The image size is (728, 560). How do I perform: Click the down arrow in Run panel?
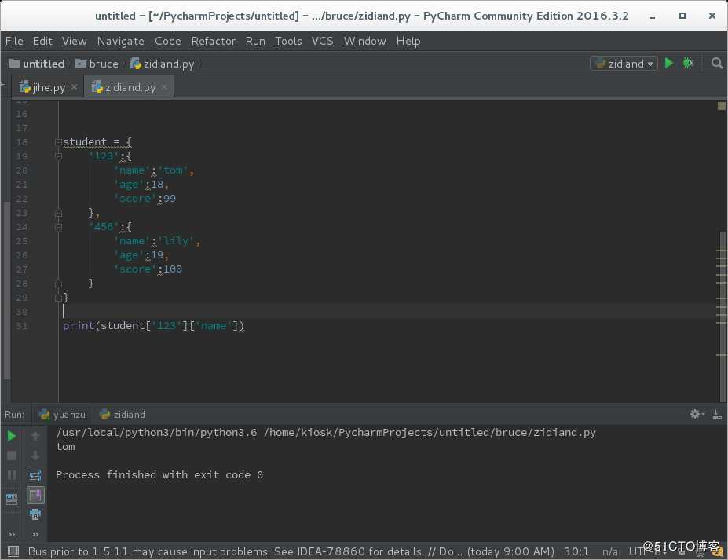pos(35,456)
